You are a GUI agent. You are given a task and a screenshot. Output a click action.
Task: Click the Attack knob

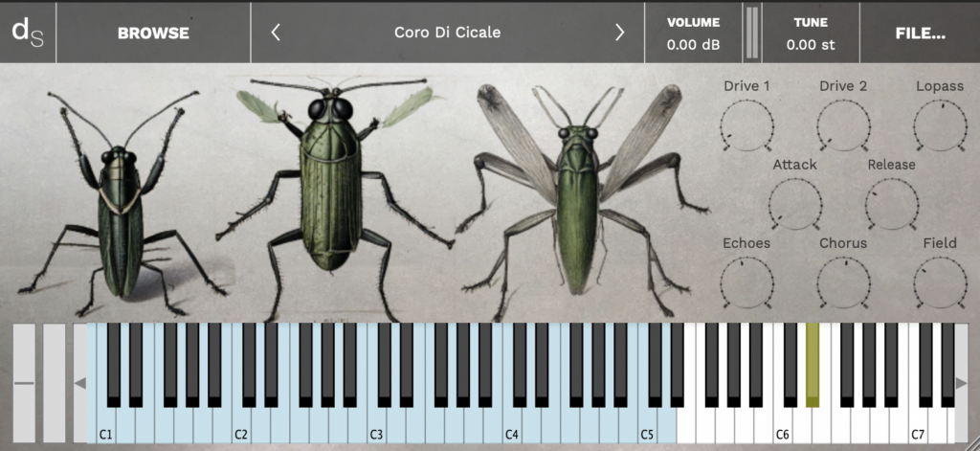pyautogui.click(x=795, y=204)
